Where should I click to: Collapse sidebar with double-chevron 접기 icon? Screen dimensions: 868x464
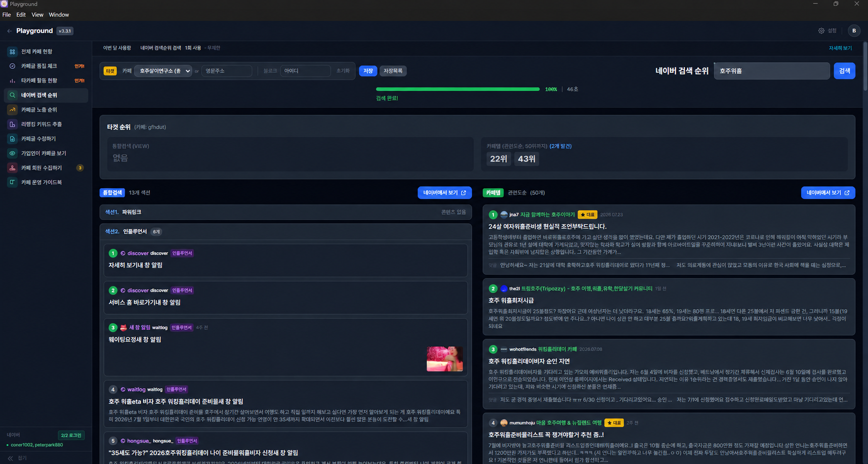click(x=10, y=458)
